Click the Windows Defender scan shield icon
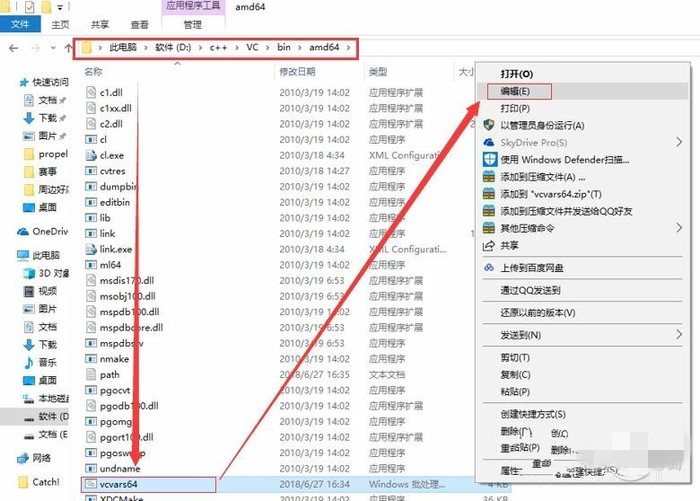This screenshot has height=501, width=700. point(490,159)
